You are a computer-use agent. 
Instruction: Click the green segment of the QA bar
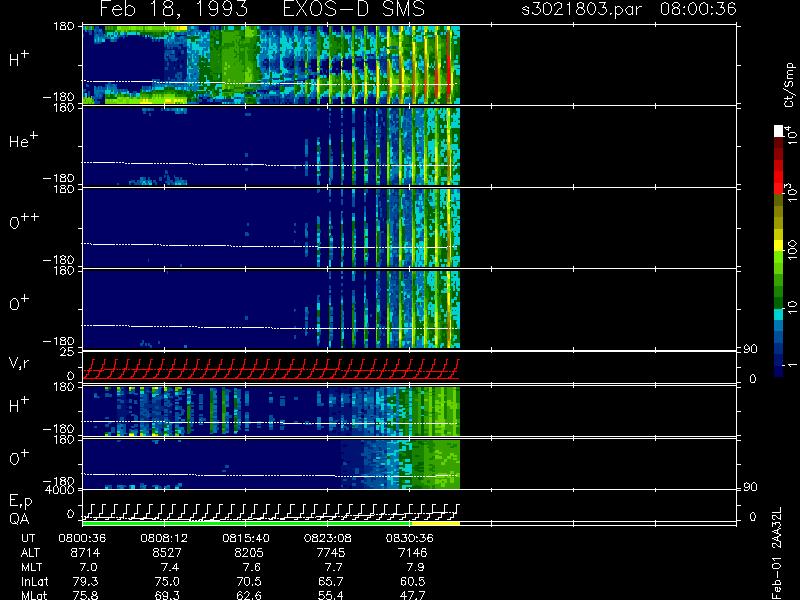[x=247, y=523]
